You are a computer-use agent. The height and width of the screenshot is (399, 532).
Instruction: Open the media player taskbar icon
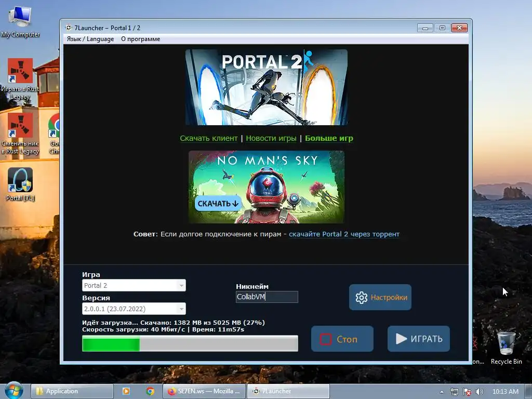(126, 391)
